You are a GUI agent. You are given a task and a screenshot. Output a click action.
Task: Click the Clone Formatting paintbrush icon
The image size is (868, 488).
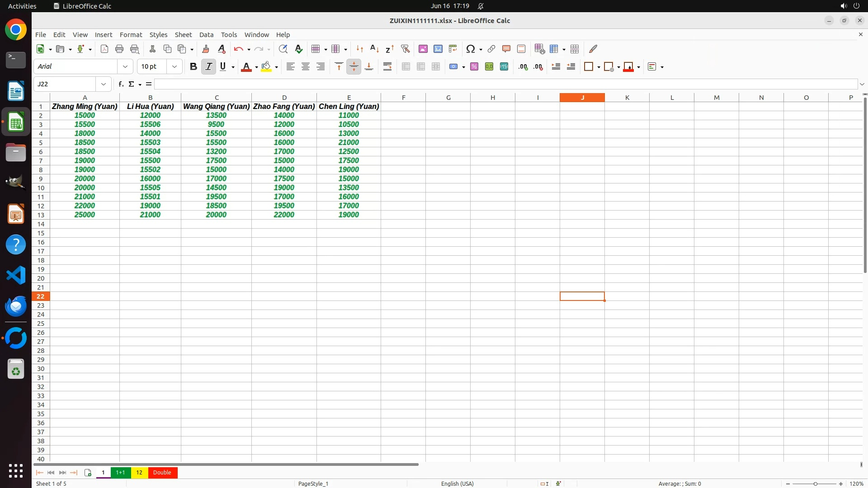(x=206, y=49)
